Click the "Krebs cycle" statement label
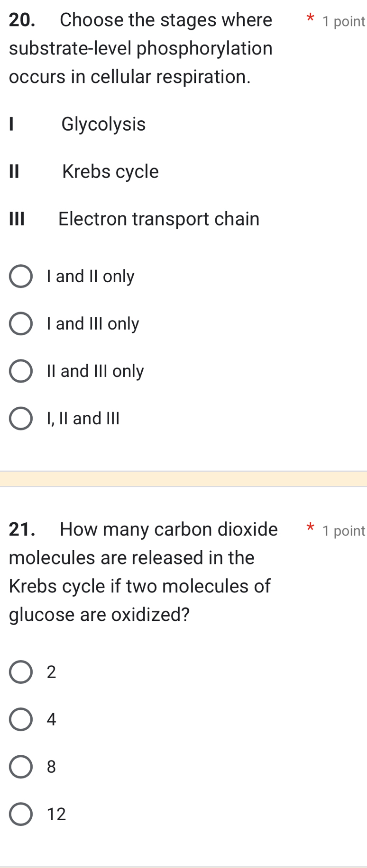367x868 pixels. [110, 171]
